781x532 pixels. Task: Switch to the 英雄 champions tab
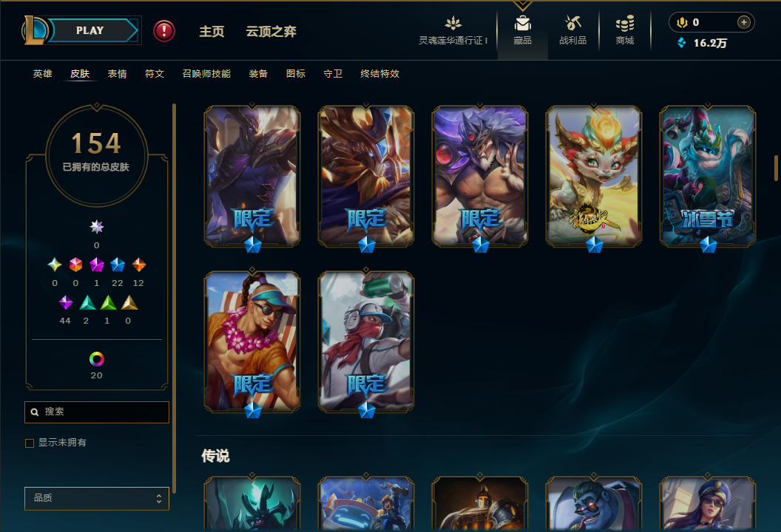[x=43, y=74]
